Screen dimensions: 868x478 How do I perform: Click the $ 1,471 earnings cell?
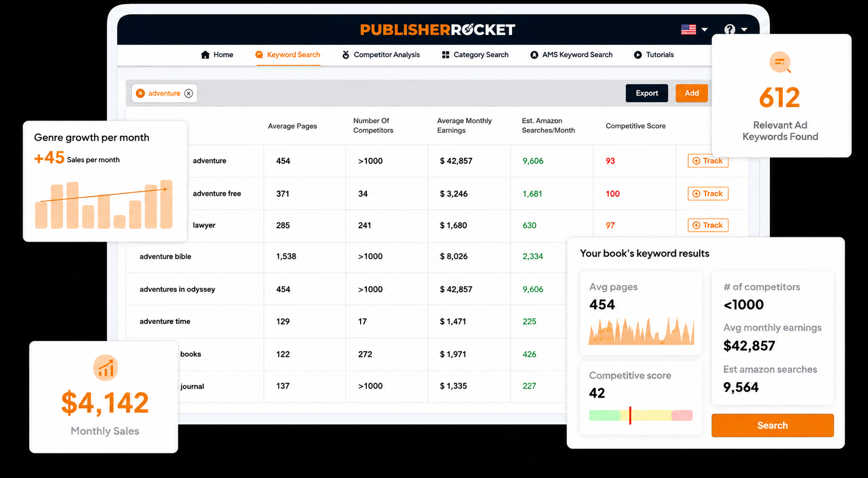click(452, 322)
